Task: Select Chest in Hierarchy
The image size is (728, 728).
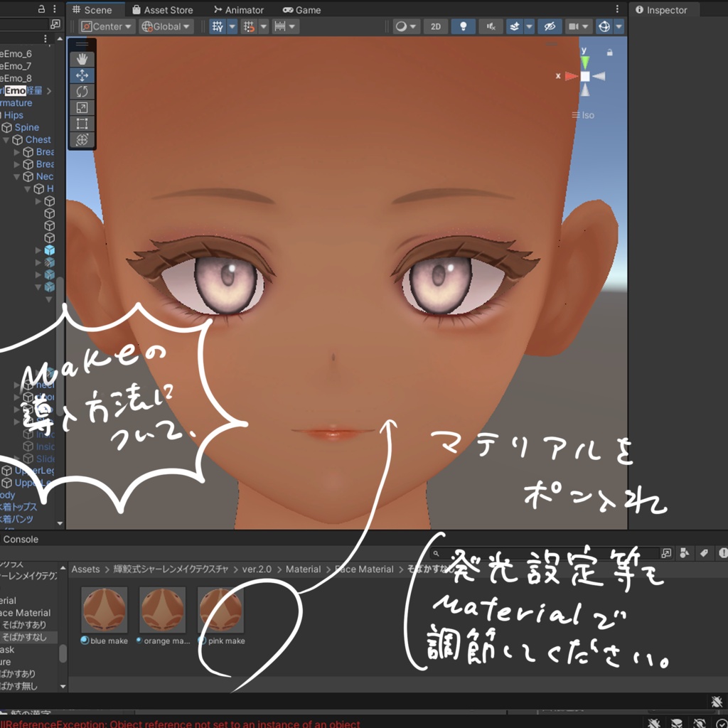Action: coord(38,140)
